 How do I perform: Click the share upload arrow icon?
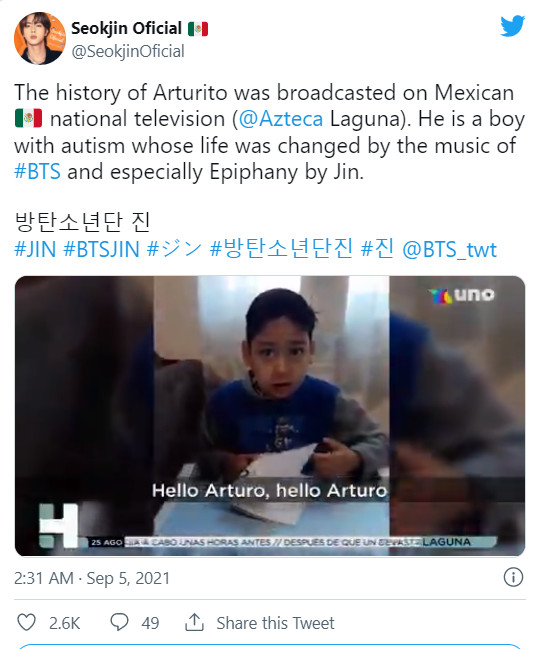click(x=194, y=622)
